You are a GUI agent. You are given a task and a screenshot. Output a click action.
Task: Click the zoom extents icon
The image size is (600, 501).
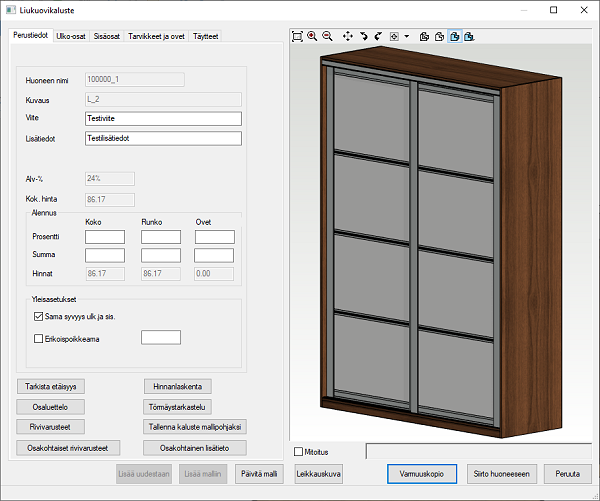(x=297, y=36)
